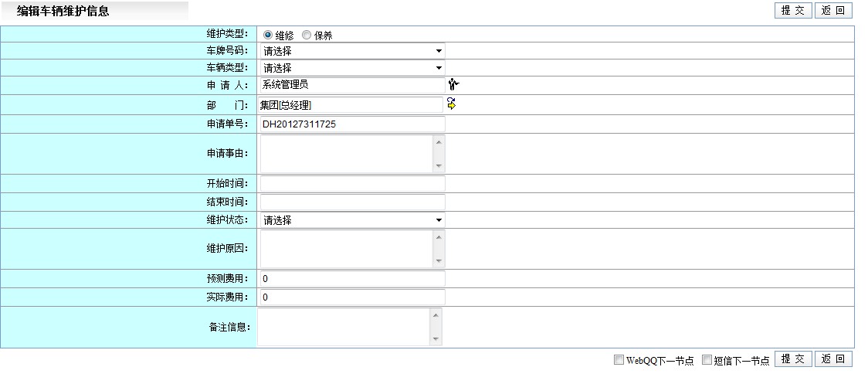Open the applicant picker icon beside 系统管理员
868x384 pixels.
click(453, 85)
